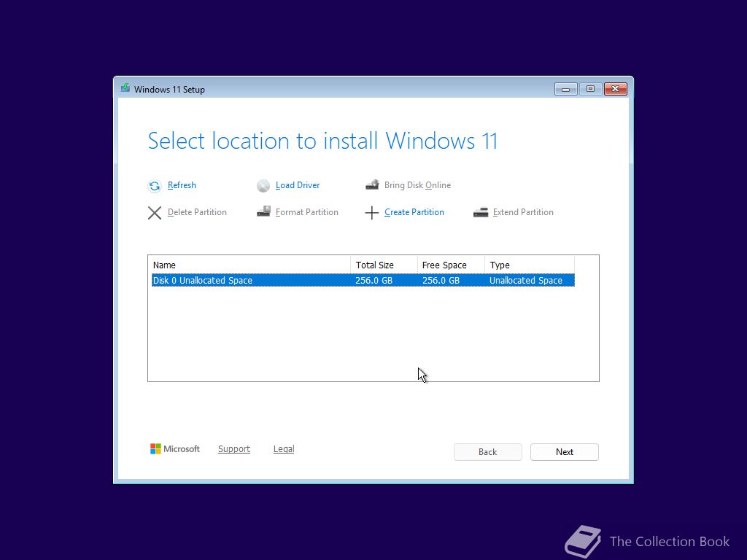Click the Type column header
Screen dimensions: 747x560
[530, 265]
